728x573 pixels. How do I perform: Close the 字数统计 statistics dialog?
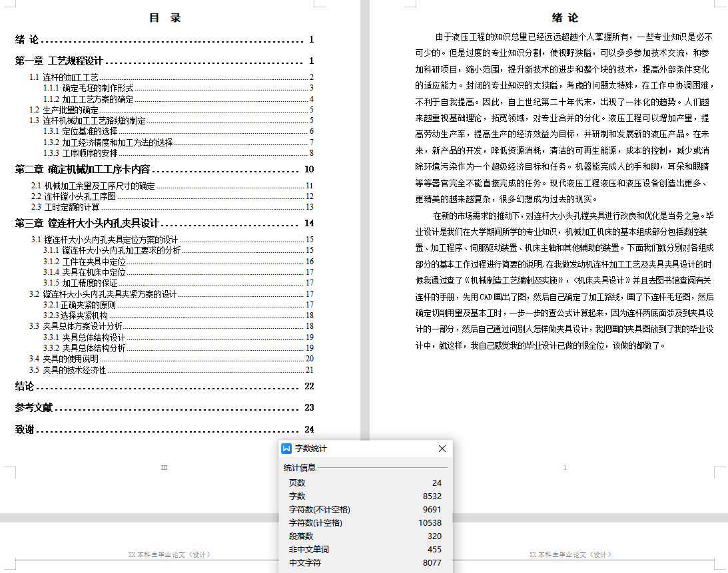(x=442, y=448)
